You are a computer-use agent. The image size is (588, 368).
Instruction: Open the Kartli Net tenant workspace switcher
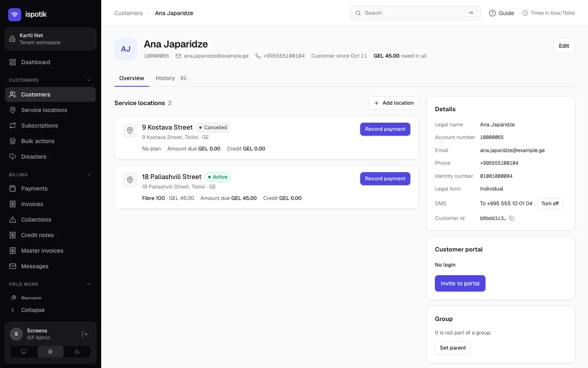pos(50,39)
